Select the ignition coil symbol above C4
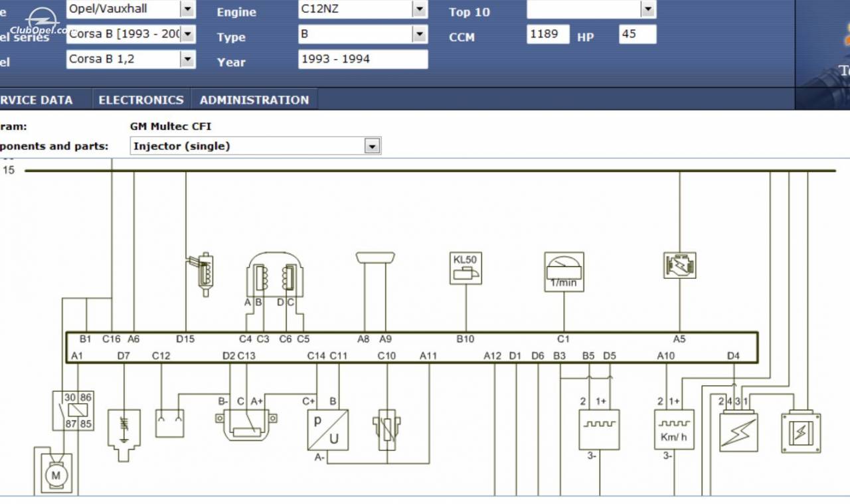850x504 pixels. [276, 276]
